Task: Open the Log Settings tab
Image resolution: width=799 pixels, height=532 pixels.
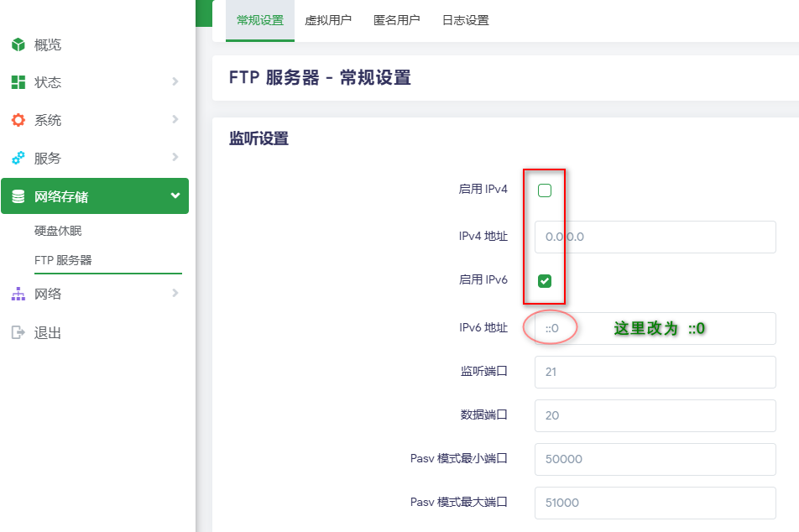Action: (466, 20)
